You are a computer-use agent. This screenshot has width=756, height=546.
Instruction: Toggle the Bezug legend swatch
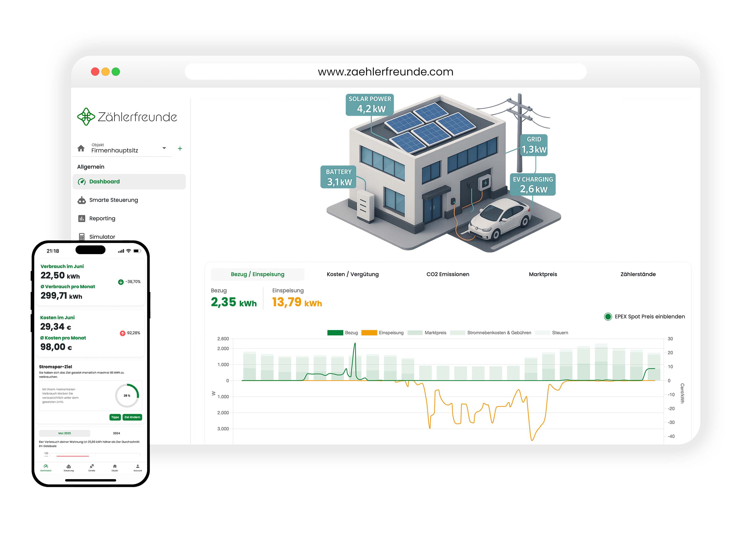(335, 333)
